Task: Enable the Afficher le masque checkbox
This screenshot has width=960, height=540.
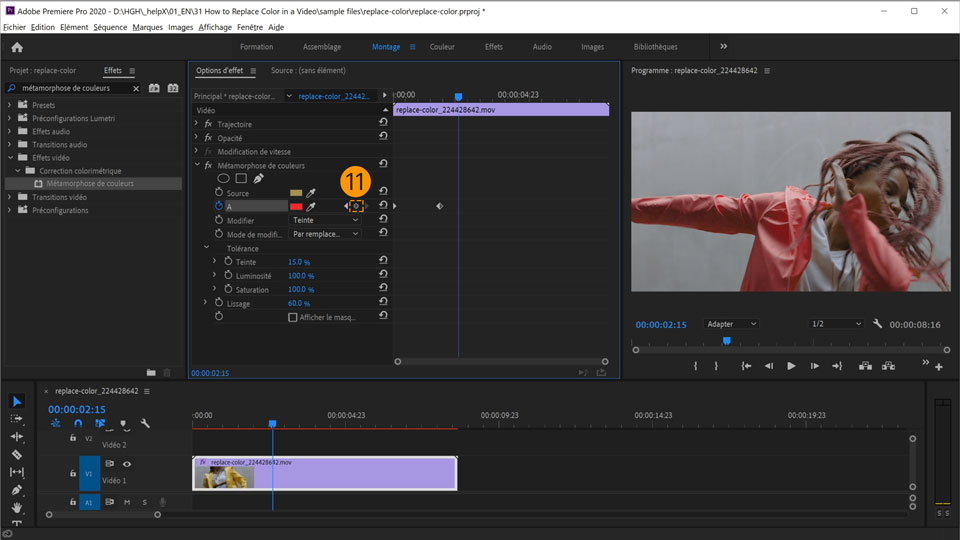Action: pyautogui.click(x=293, y=317)
